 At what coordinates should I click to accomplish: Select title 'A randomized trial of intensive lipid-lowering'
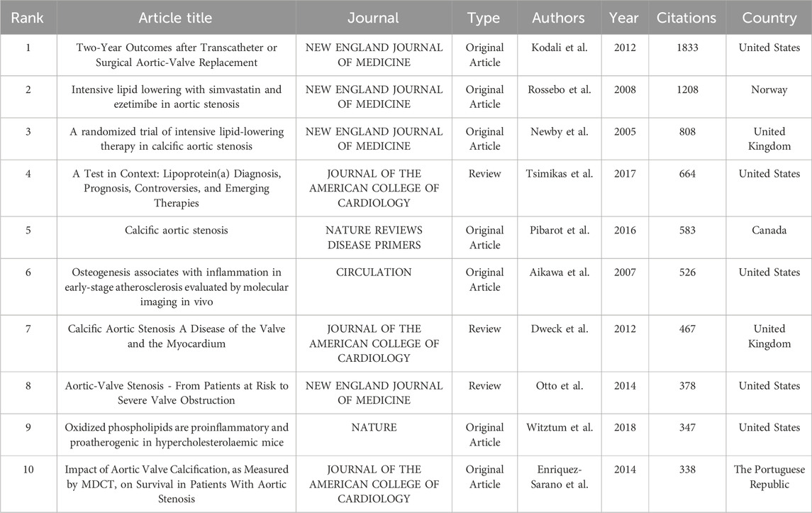[x=177, y=139]
